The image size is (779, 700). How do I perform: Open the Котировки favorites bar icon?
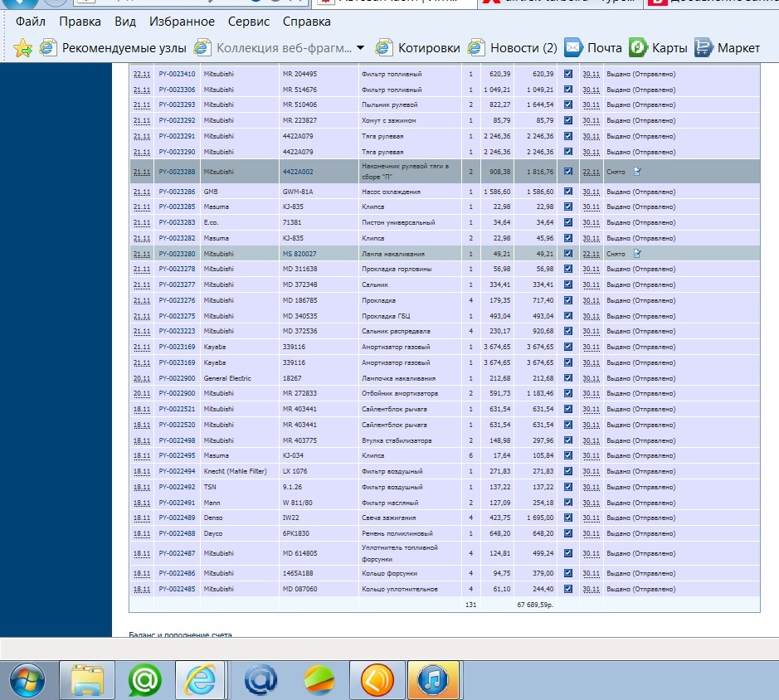point(383,48)
